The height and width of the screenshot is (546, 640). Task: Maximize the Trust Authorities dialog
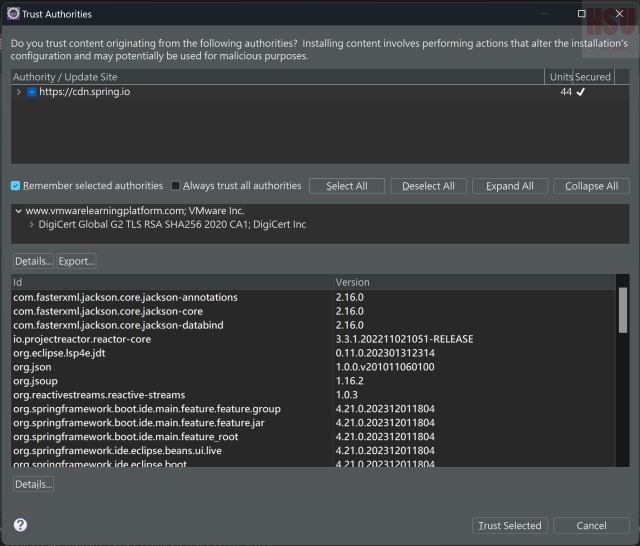pyautogui.click(x=582, y=14)
